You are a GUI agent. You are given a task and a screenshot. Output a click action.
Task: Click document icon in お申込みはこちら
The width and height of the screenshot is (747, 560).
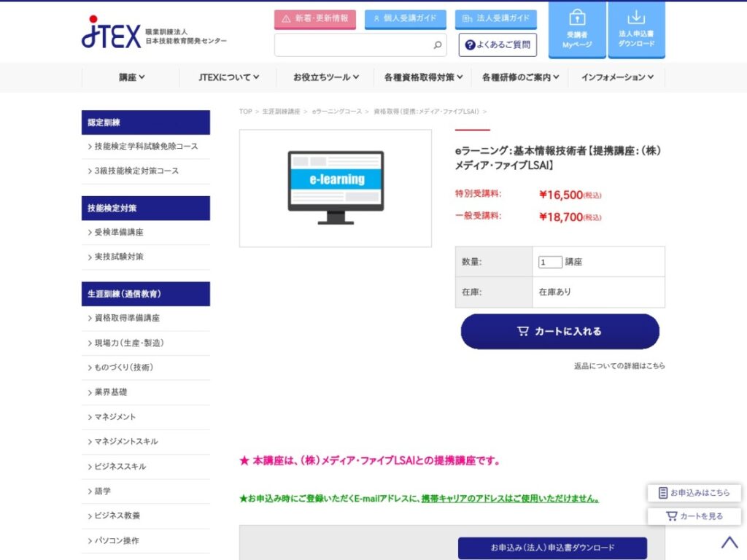point(662,493)
